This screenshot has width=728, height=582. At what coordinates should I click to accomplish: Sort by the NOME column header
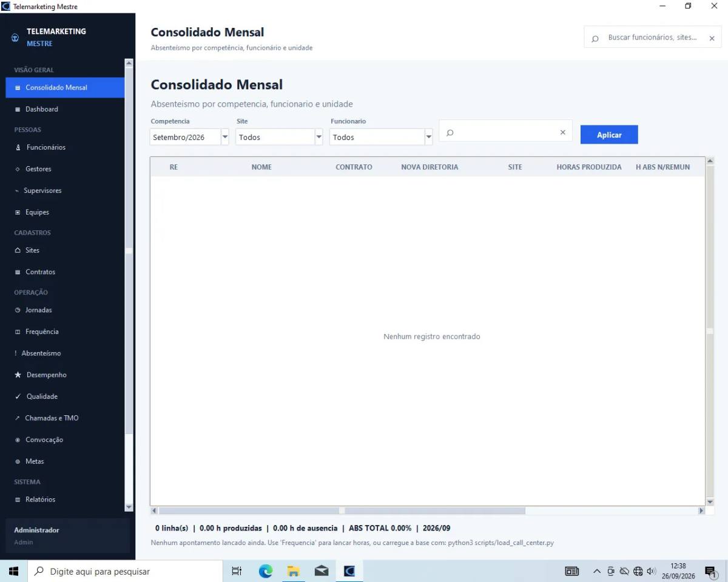click(261, 167)
